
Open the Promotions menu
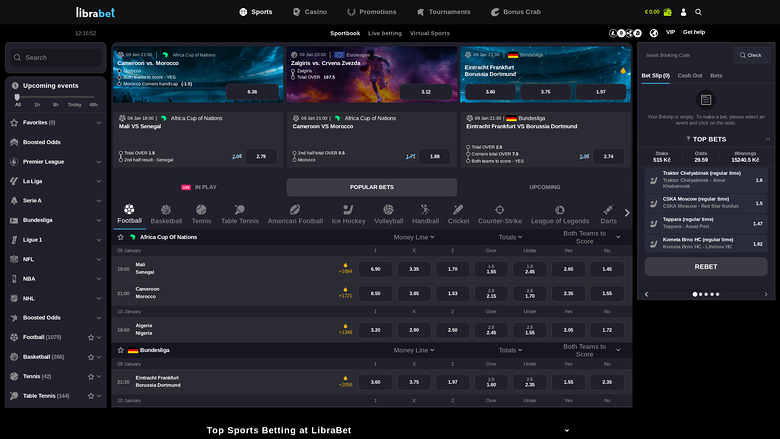point(372,12)
